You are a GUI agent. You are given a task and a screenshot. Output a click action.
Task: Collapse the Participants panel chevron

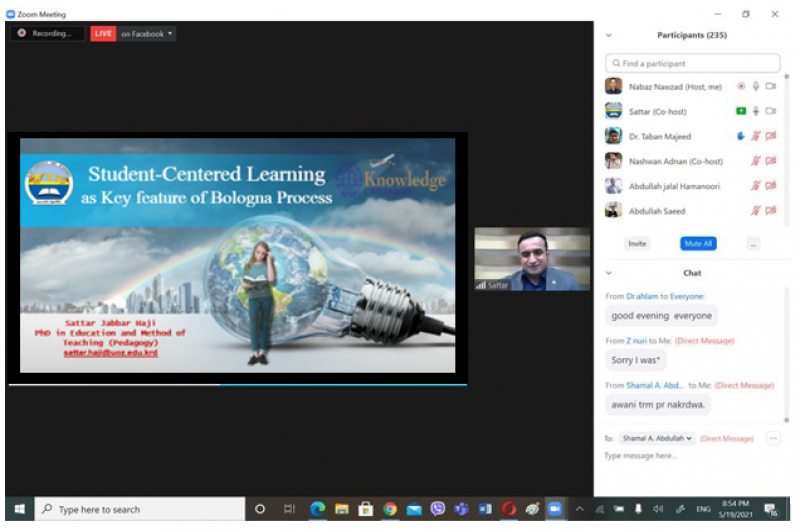point(609,35)
